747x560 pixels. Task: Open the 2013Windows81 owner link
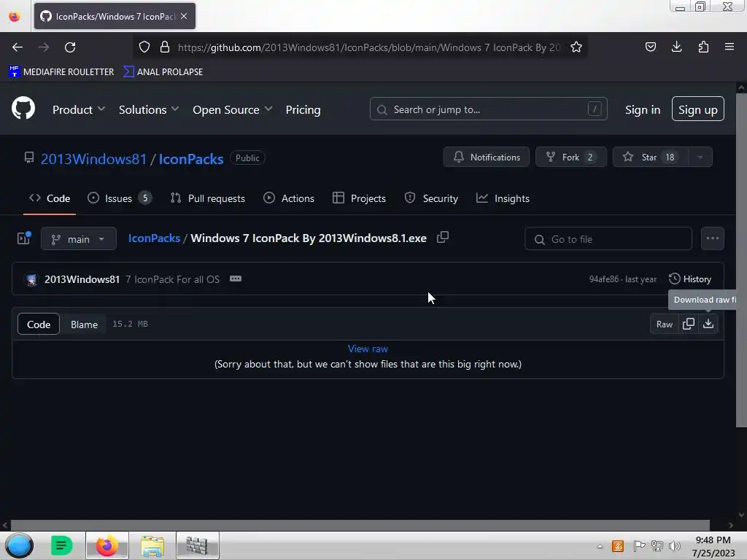(93, 158)
